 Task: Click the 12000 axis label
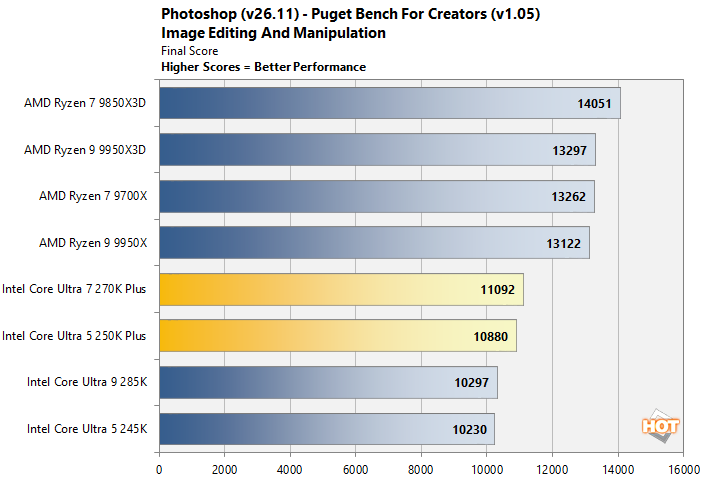pos(552,470)
